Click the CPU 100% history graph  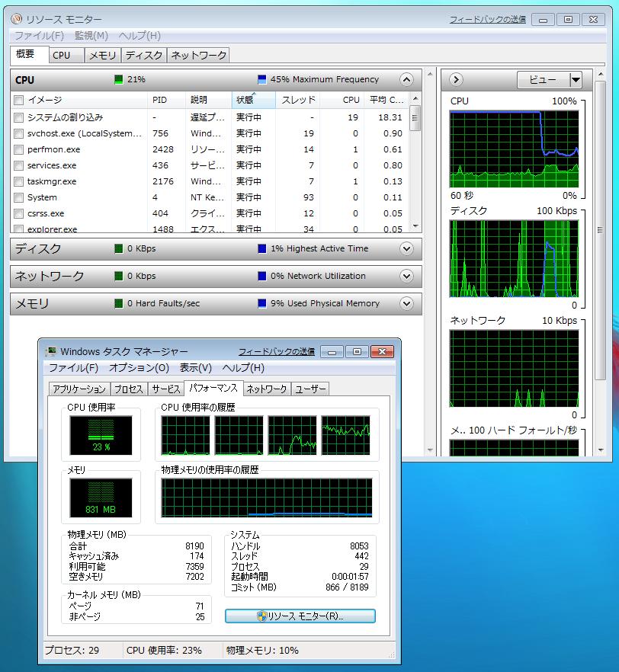[514, 149]
